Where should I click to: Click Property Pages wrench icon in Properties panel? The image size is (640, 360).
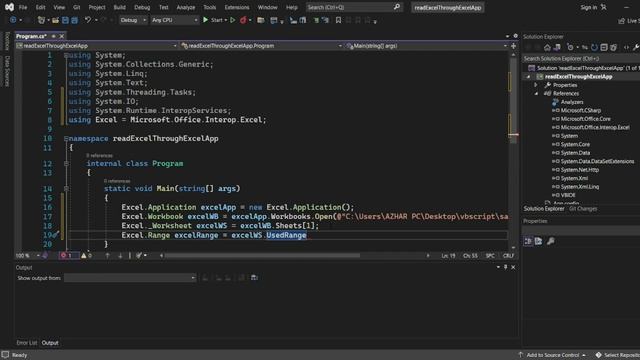click(551, 241)
